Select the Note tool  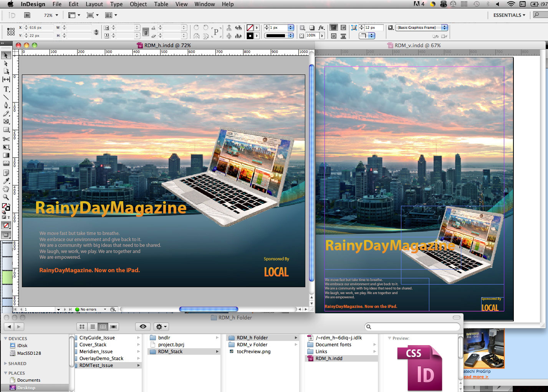6,173
